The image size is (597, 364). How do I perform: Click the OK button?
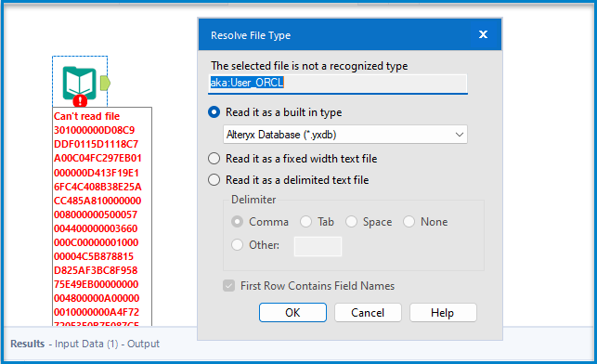pos(292,313)
